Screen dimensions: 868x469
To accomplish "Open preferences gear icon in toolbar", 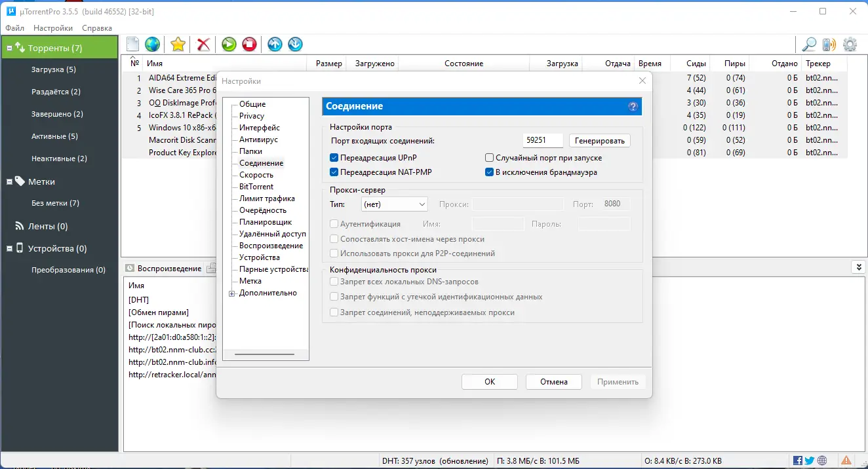I will pos(850,44).
